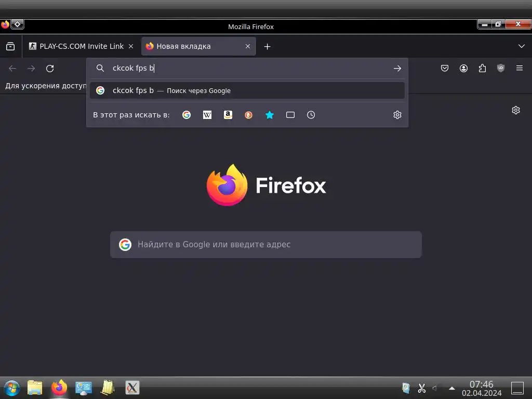The image size is (532, 399).
Task: Click the Firefox taskbar icon
Action: (59, 388)
